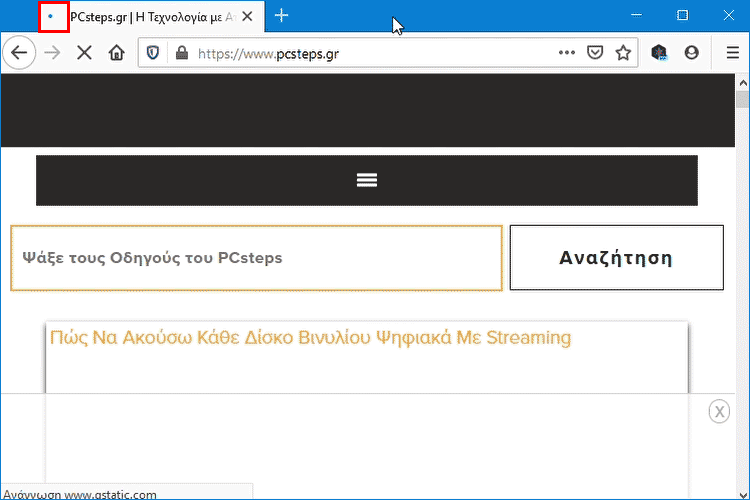The height and width of the screenshot is (500, 750).
Task: Focus the PCsteps guides search field
Action: (256, 258)
